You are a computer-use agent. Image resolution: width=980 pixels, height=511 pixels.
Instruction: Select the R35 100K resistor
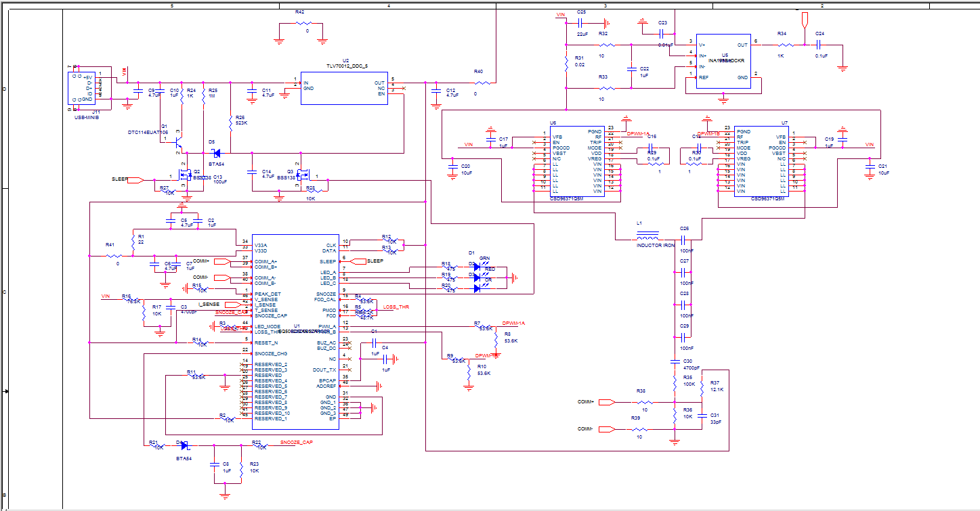pyautogui.click(x=675, y=384)
